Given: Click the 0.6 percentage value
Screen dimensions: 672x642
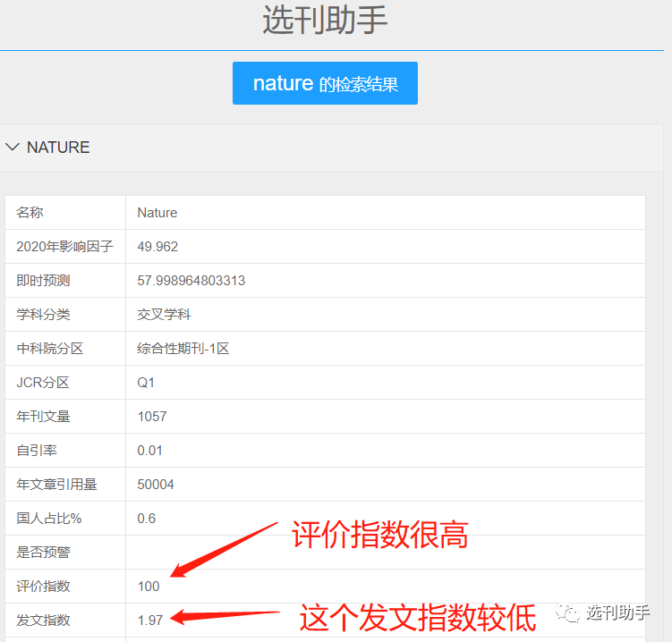Looking at the screenshot, I should click(146, 519).
